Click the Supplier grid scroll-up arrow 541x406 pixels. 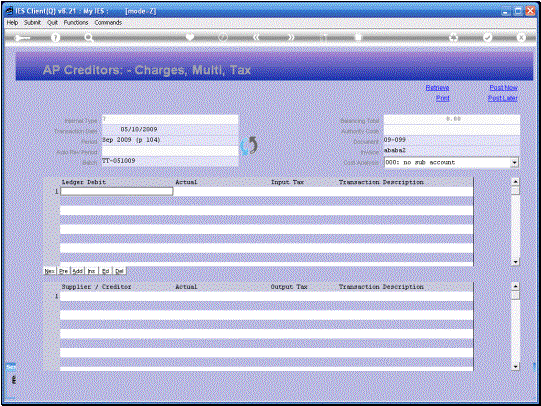(515, 286)
